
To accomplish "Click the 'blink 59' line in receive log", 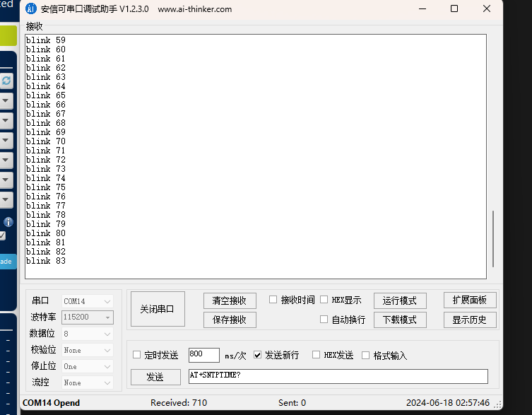I will click(46, 40).
